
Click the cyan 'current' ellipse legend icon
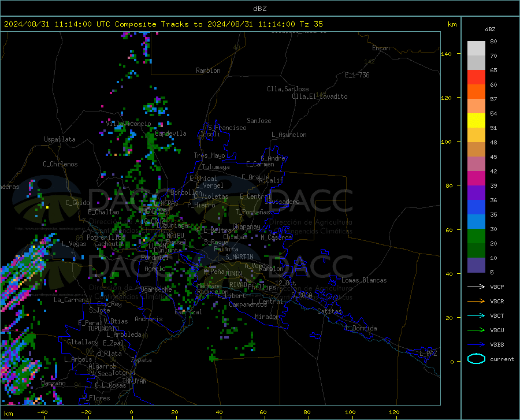coord(476,359)
